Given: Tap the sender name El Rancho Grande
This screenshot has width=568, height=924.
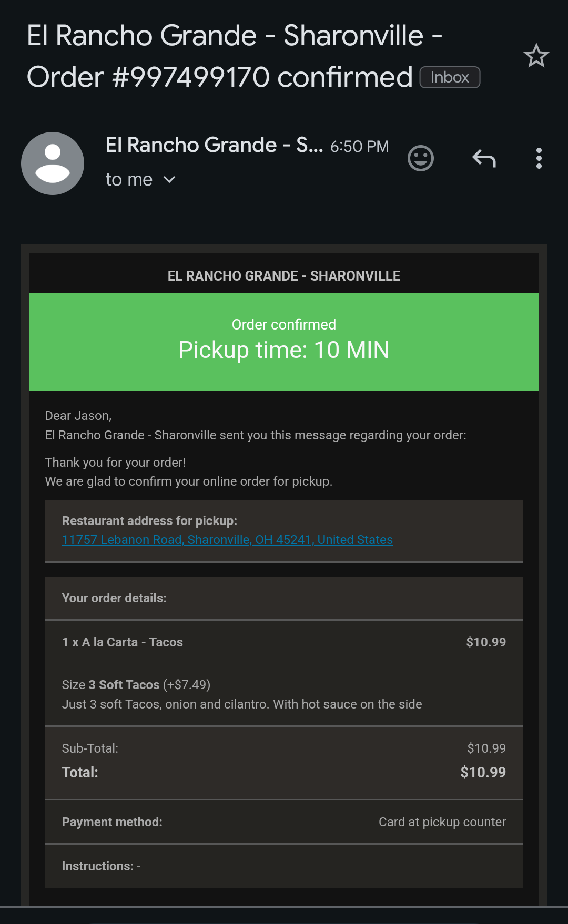Looking at the screenshot, I should pyautogui.click(x=214, y=145).
